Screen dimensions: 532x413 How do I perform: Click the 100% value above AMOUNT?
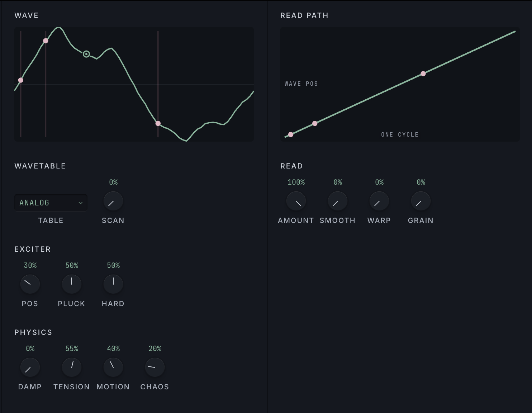point(296,182)
